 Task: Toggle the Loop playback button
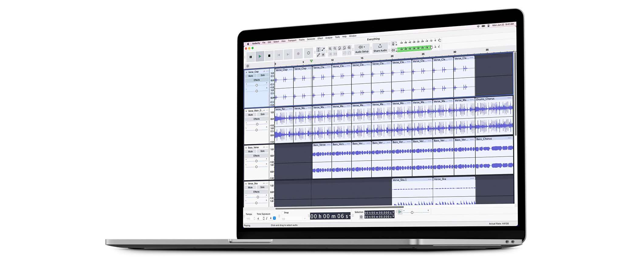pyautogui.click(x=308, y=53)
